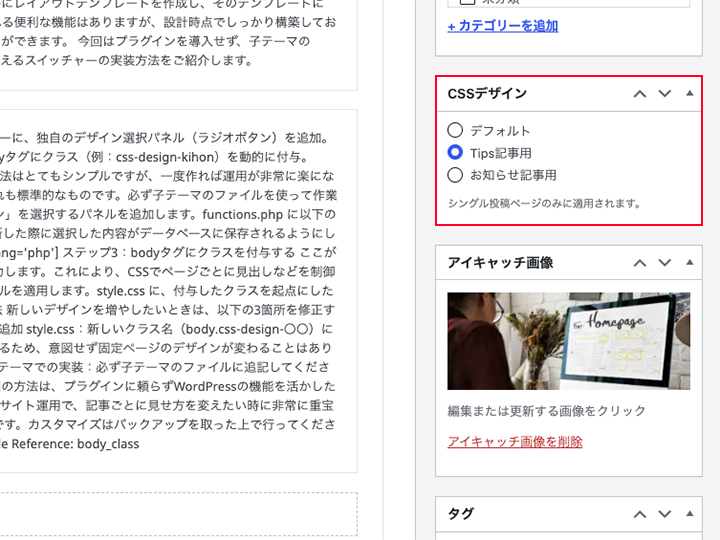
Task: Select the Tips記事用 radio option
Action: click(x=455, y=152)
